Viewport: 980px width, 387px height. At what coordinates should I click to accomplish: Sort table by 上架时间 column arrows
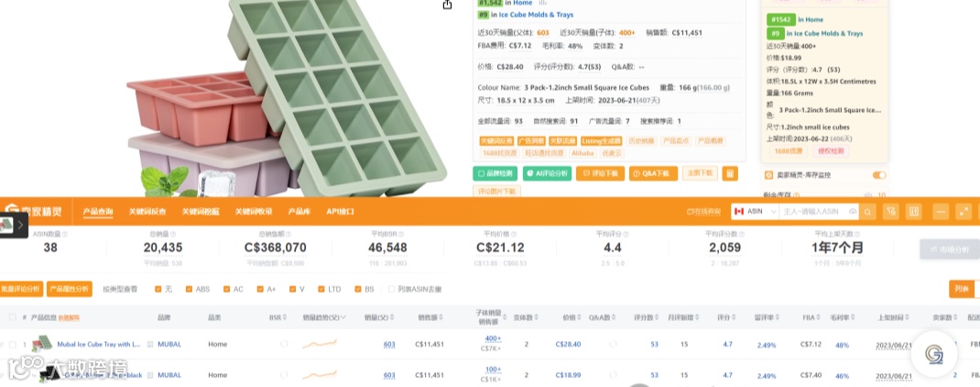[x=906, y=317]
